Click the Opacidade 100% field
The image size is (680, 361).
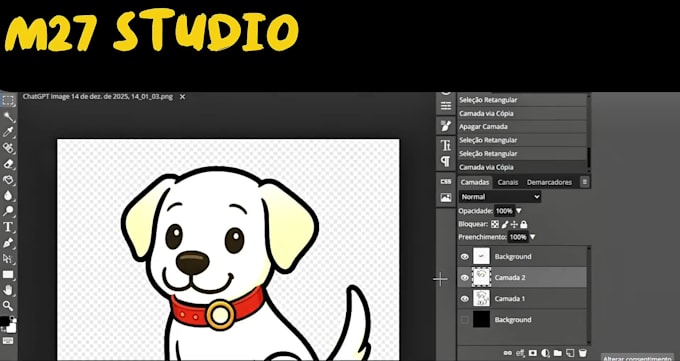pos(504,211)
